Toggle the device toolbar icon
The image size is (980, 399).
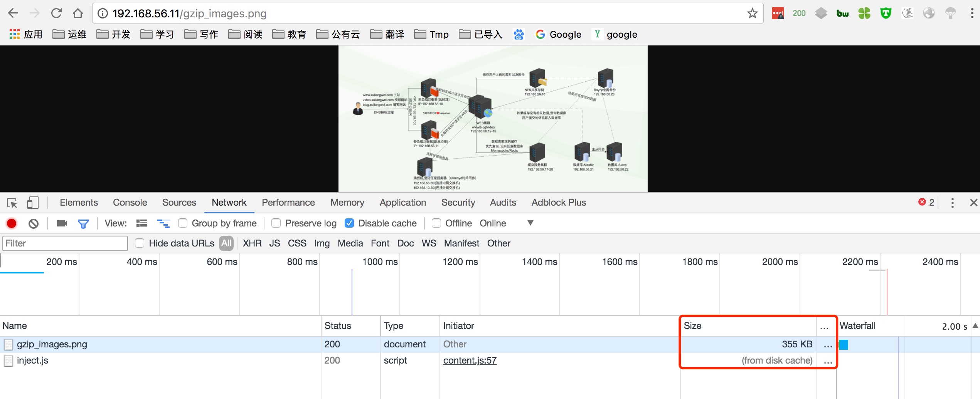[x=33, y=203]
